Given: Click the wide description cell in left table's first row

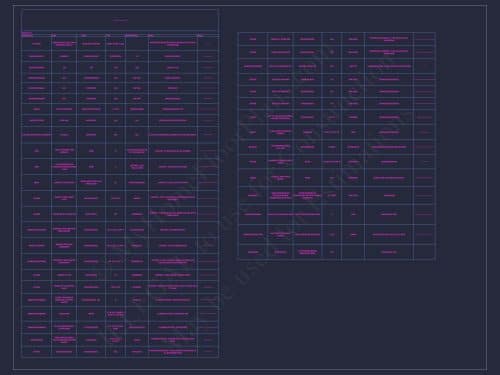Looking at the screenshot, I should [173, 44].
